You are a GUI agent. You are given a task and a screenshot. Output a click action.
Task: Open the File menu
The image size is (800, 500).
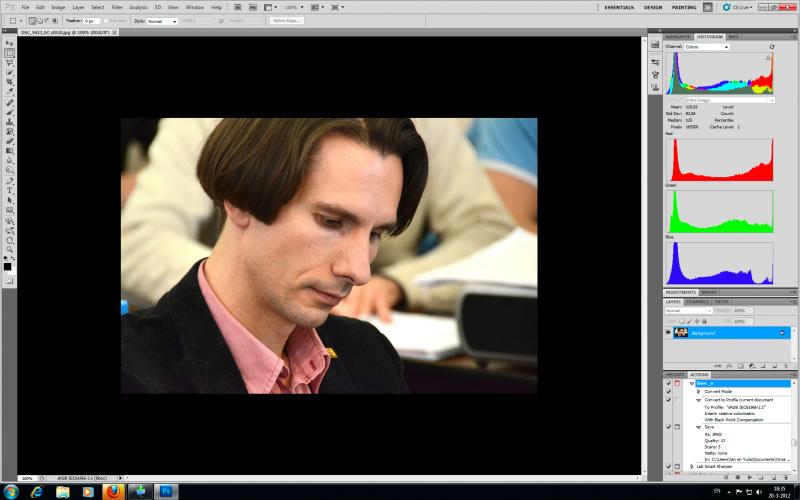point(25,7)
